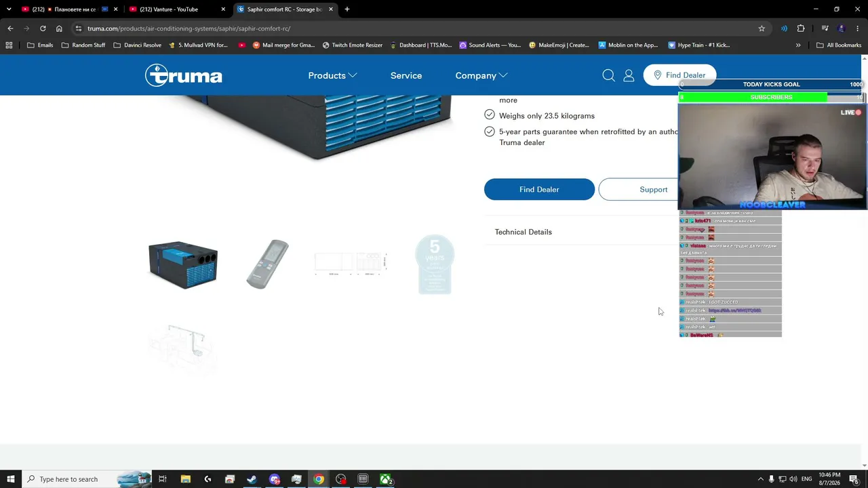Screen dimensions: 868x488
Task: Open the Sound Alerts bookmark
Action: pyautogui.click(x=490, y=45)
